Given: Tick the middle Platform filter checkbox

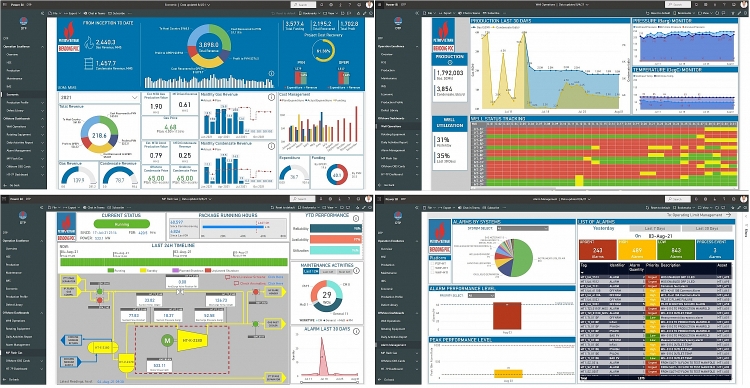Looking at the screenshot, I should pyautogui.click(x=431, y=268).
